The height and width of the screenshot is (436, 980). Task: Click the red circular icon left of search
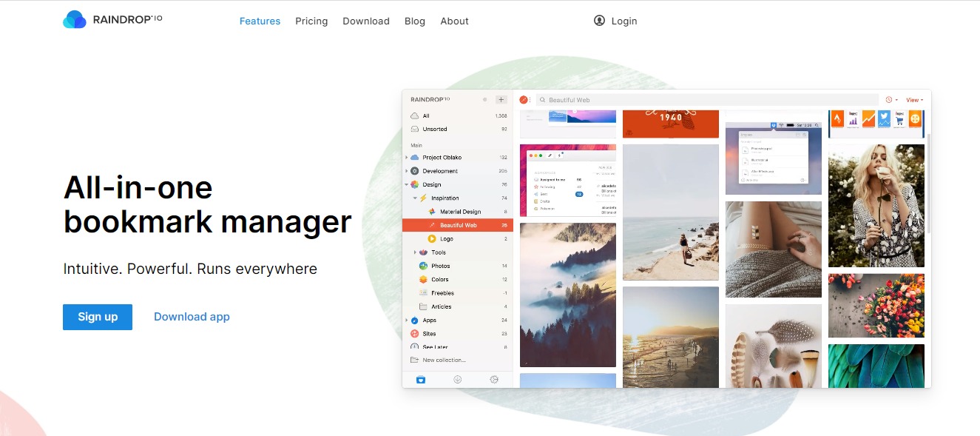(524, 100)
